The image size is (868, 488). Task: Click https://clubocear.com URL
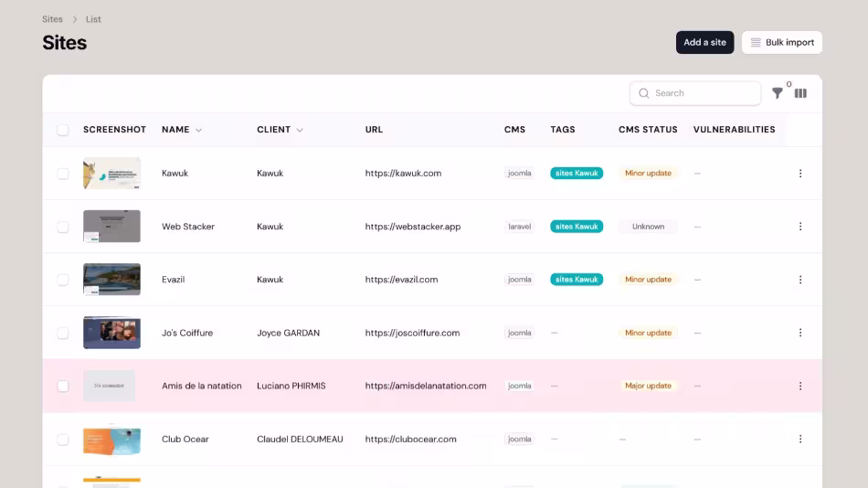click(411, 440)
